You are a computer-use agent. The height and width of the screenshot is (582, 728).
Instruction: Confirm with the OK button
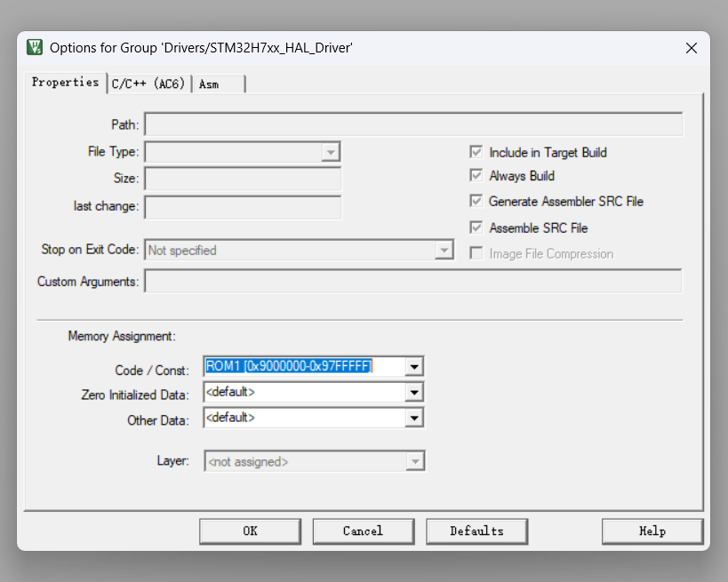click(251, 531)
